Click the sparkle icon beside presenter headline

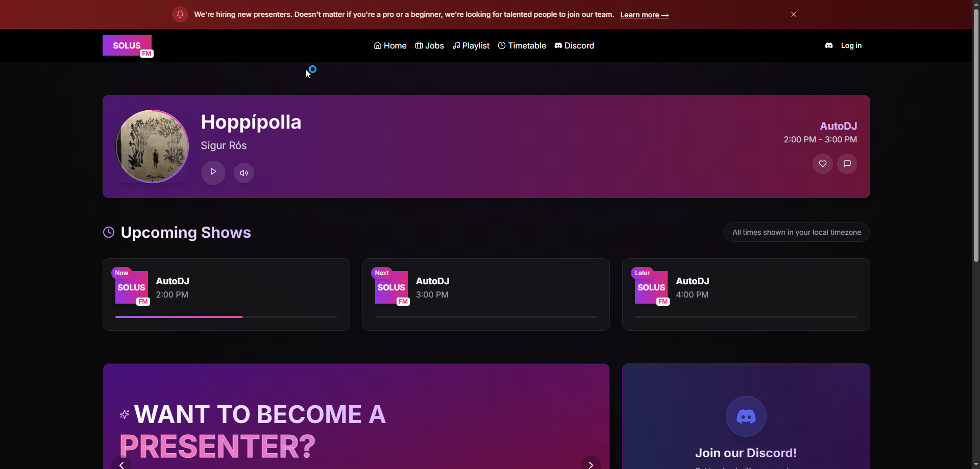pos(125,414)
